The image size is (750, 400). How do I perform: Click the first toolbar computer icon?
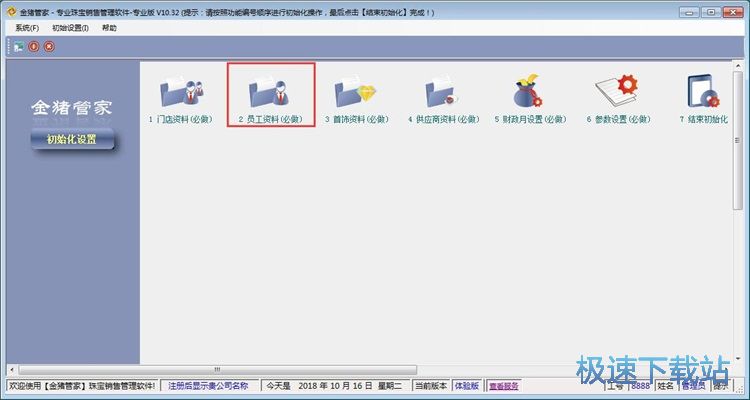[x=19, y=47]
